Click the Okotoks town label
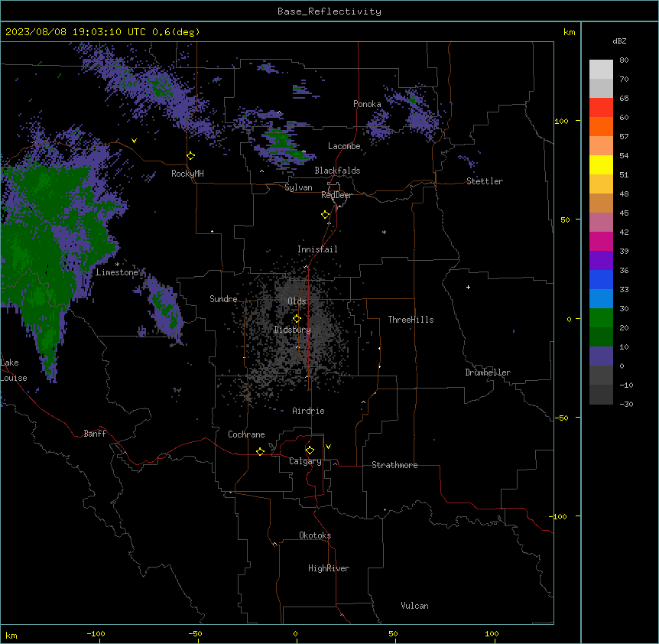 (315, 535)
